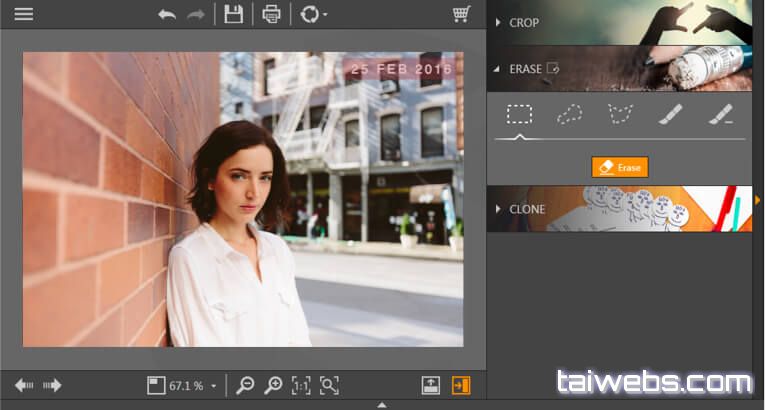
Task: Choose the deselection marker tool
Action: tap(720, 115)
